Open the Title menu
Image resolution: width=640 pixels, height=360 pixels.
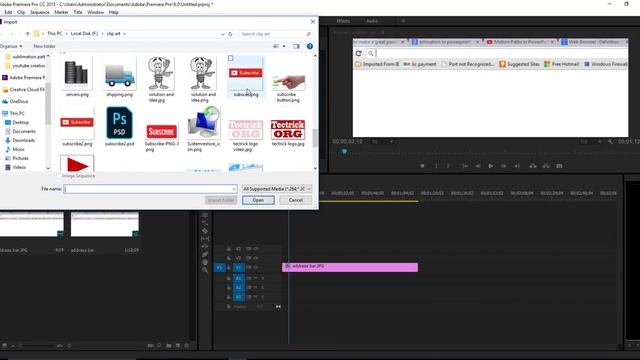(78, 12)
